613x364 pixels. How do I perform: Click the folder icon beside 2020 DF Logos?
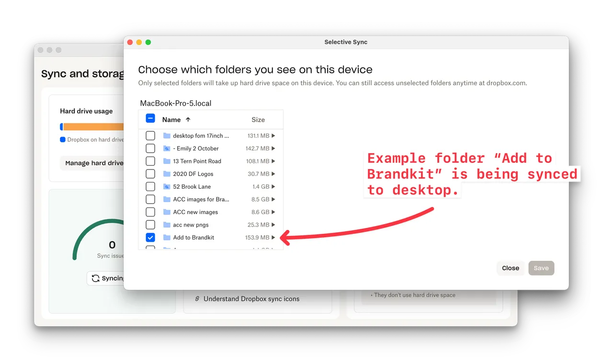pyautogui.click(x=167, y=174)
